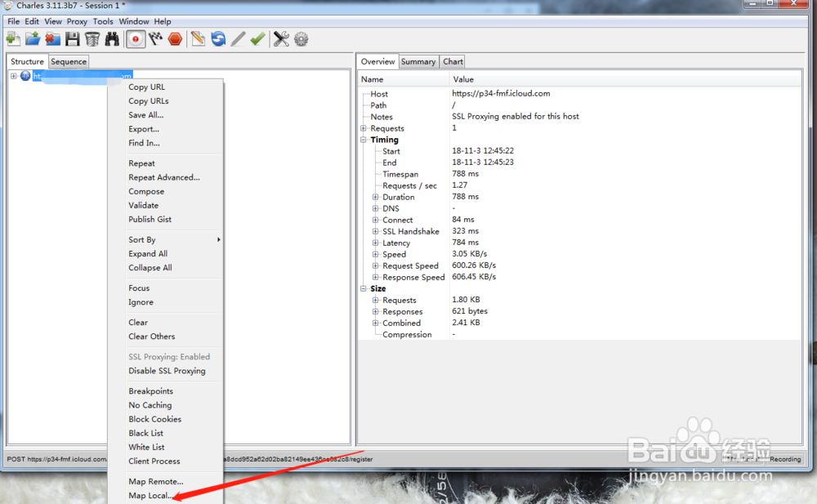The height and width of the screenshot is (504, 817).
Task: Select Repeat Advanced... in context menu
Action: (x=165, y=178)
